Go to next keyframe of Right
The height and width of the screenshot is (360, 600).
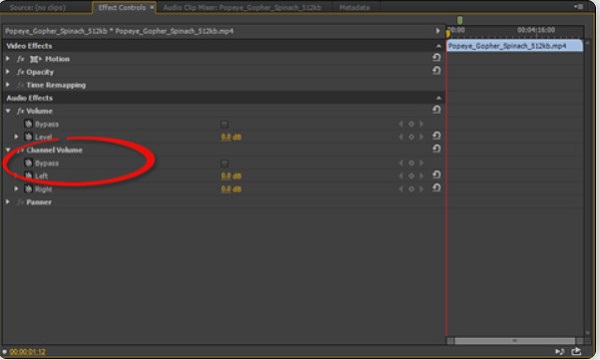[421, 189]
